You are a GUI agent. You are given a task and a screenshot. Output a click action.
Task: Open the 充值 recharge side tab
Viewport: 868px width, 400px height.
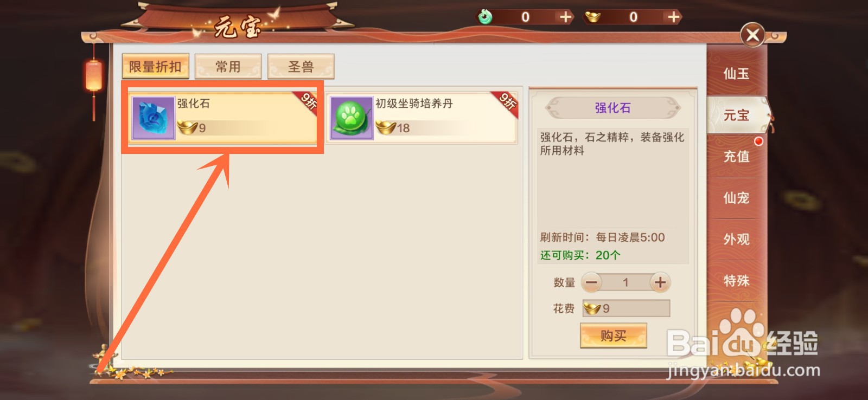736,157
